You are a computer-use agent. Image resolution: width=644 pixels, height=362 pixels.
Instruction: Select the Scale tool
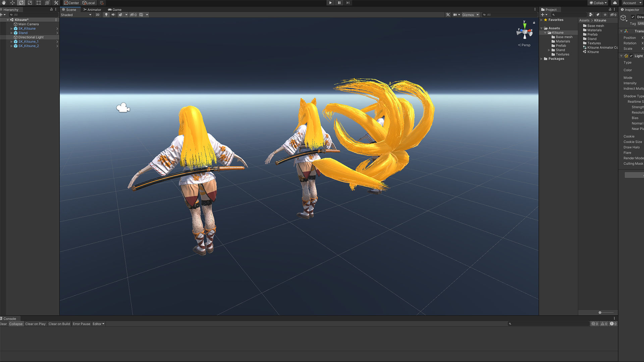[30, 3]
